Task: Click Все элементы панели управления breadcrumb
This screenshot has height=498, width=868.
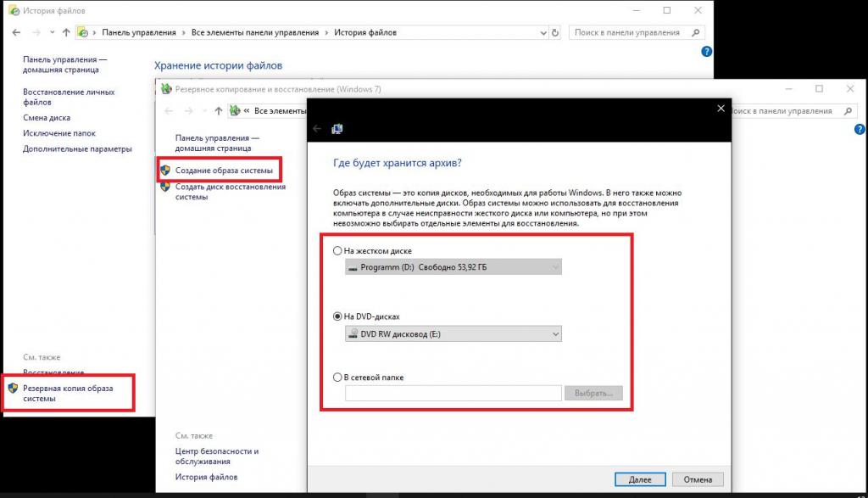Action: (x=255, y=33)
